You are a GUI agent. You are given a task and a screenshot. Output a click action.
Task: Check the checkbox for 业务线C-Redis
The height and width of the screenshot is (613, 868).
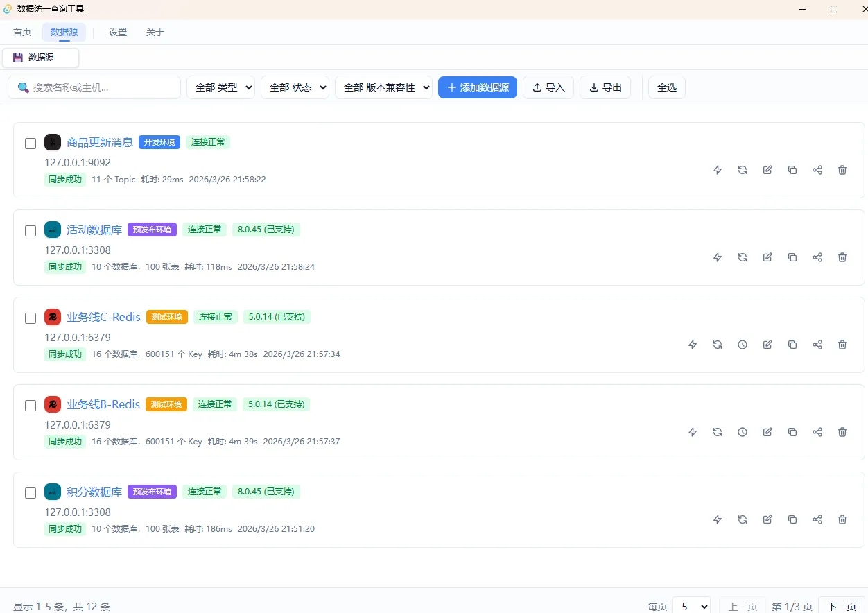(31, 318)
